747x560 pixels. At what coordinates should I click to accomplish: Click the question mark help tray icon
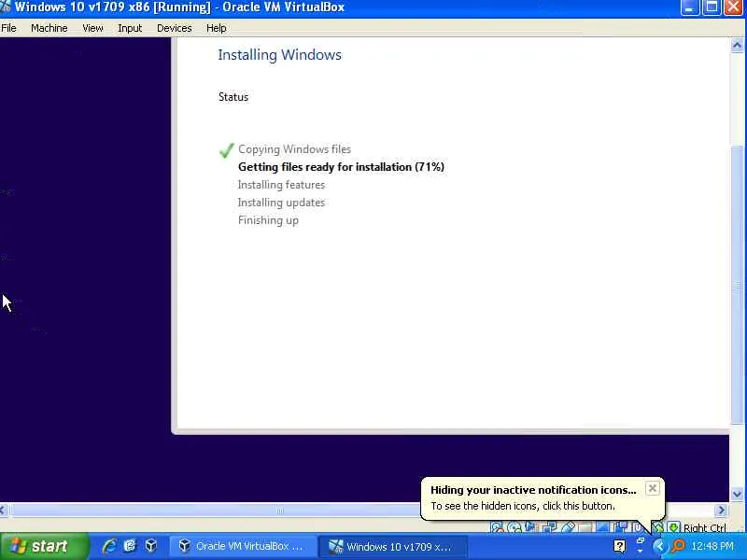619,546
